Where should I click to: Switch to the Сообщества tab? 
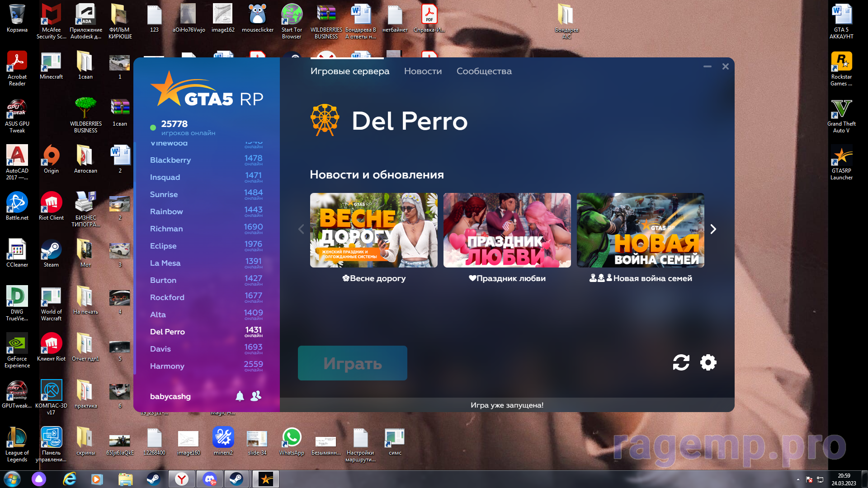point(484,71)
